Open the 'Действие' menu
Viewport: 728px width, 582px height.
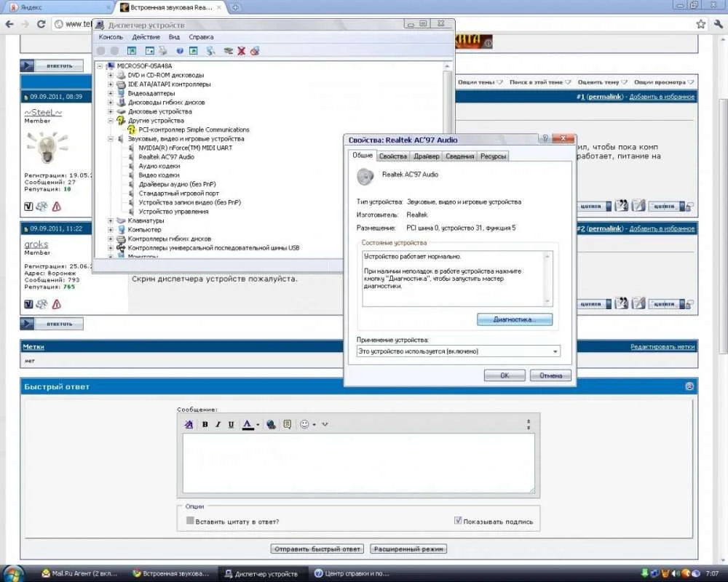(146, 36)
